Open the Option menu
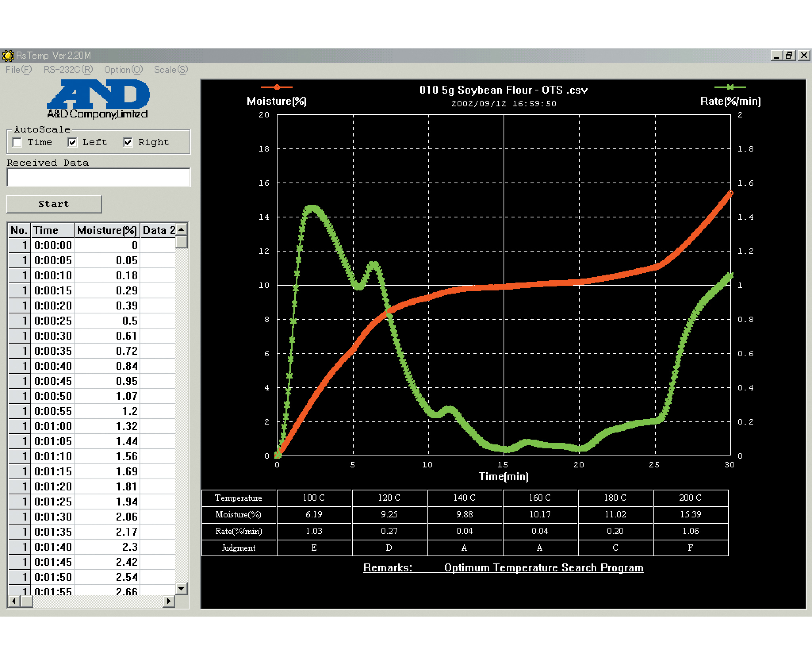This screenshot has height=665, width=812. [123, 70]
